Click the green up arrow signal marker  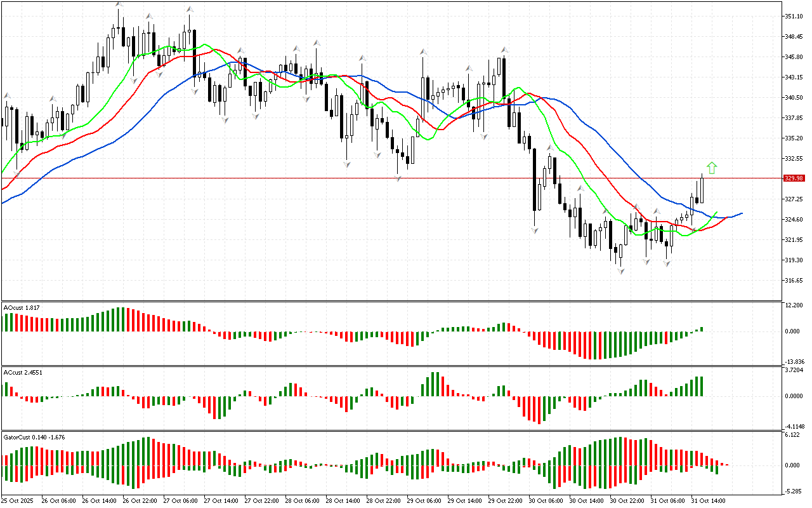click(712, 168)
